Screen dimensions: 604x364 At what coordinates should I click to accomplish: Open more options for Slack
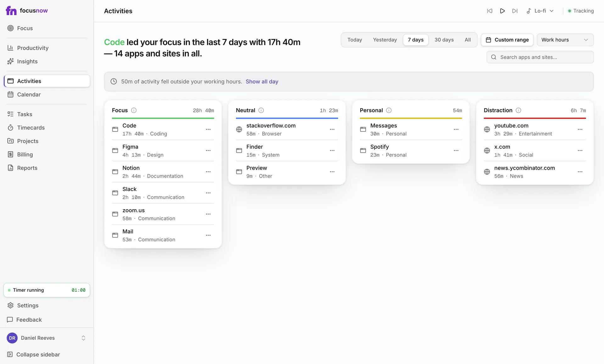[x=208, y=193]
